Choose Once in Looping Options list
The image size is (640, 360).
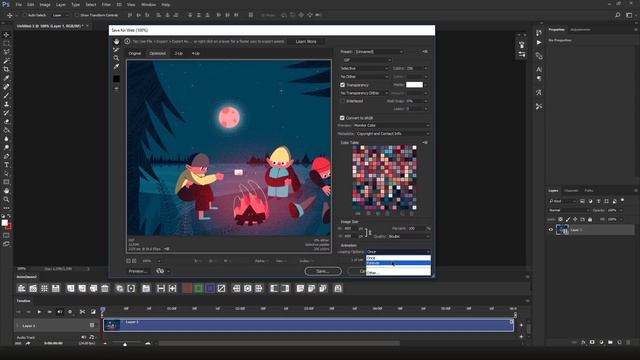398,258
